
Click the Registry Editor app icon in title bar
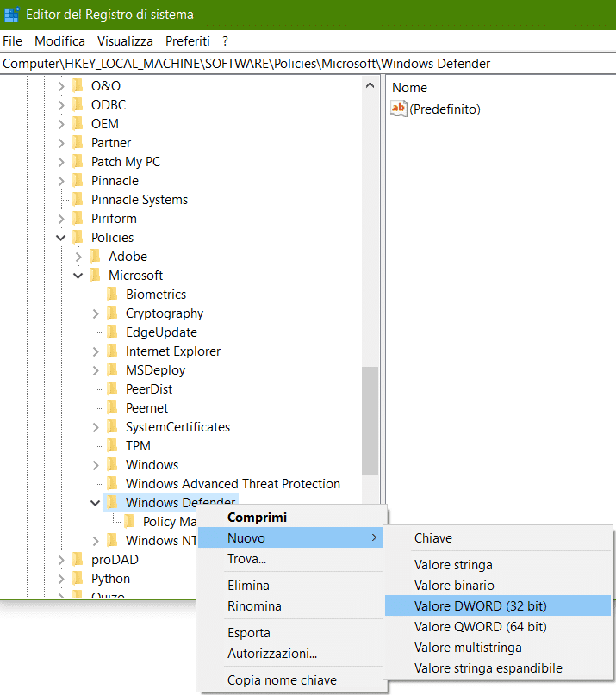click(12, 15)
